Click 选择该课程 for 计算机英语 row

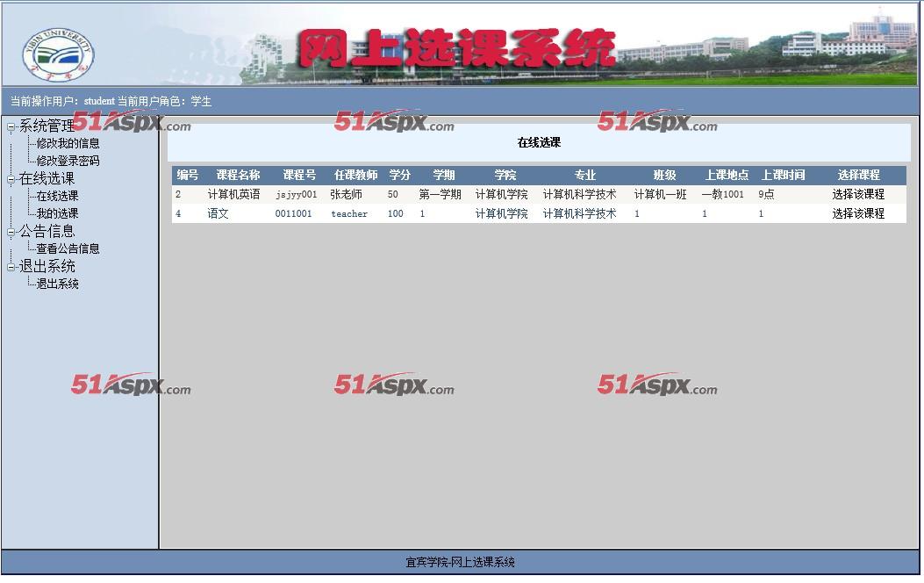click(858, 194)
